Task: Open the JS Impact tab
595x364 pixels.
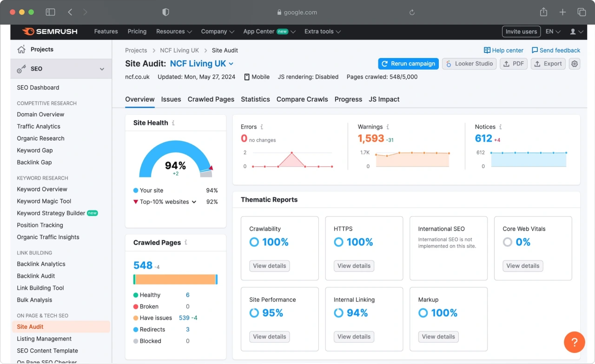Action: (384, 99)
